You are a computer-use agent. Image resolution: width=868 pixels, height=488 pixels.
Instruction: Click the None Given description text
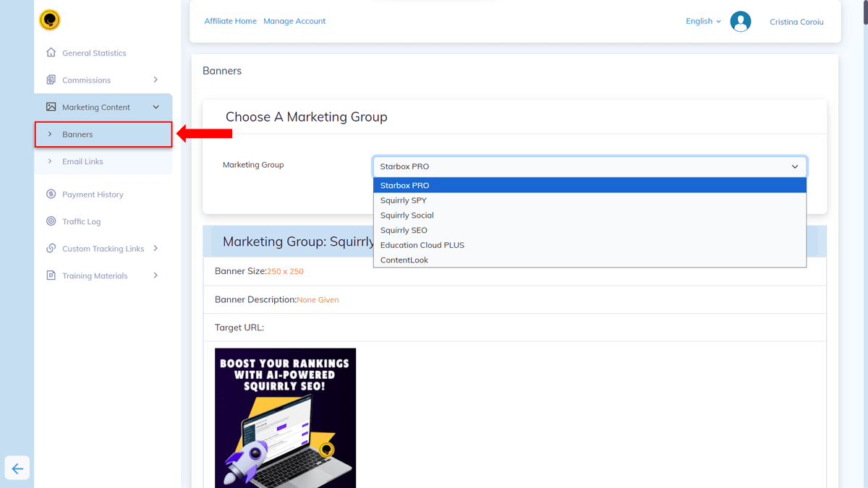pos(318,299)
